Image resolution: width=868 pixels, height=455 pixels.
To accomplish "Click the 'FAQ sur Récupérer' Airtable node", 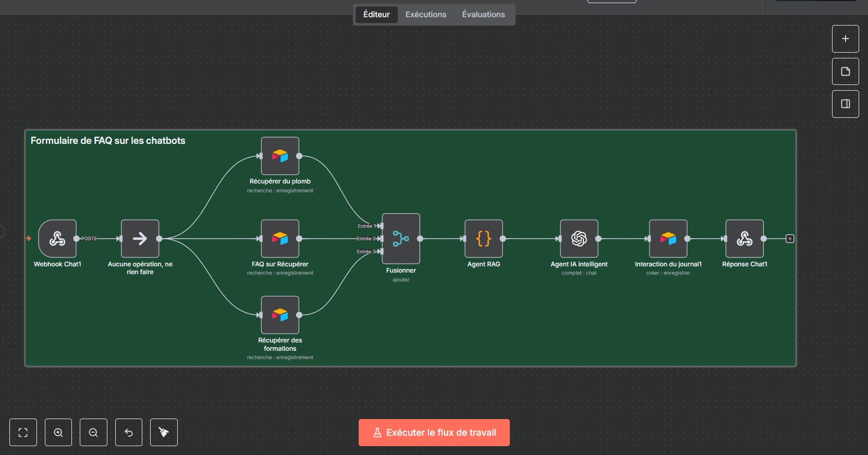I will pyautogui.click(x=280, y=239).
